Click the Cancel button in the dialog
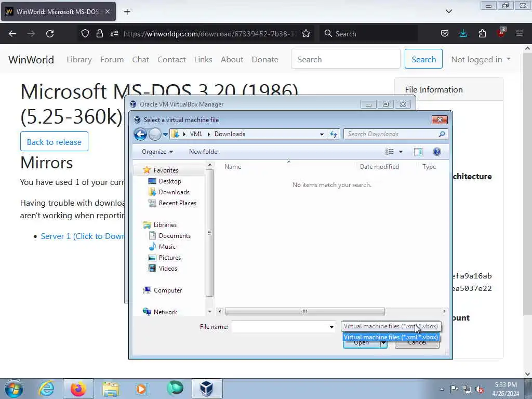This screenshot has height=399, width=532. pos(417,343)
